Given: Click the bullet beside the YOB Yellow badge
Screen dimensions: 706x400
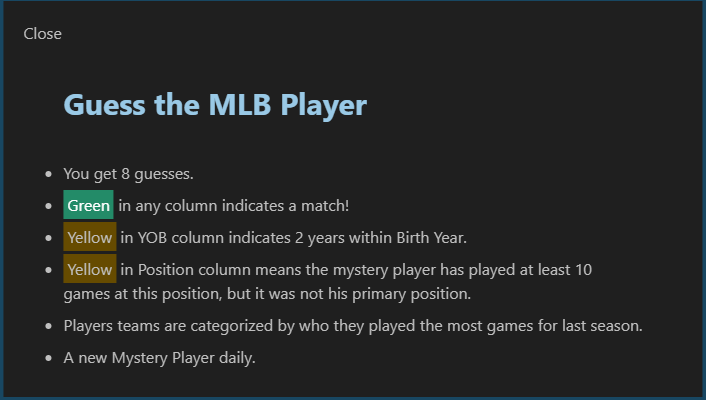Looking at the screenshot, I should pyautogui.click(x=48, y=238).
